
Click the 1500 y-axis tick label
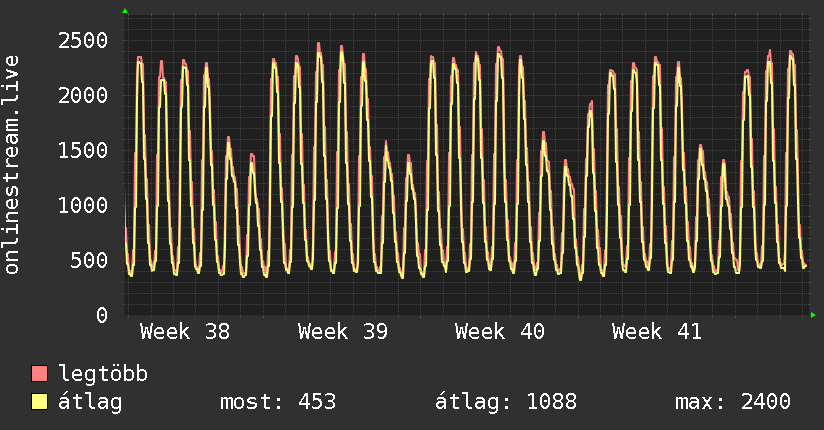click(83, 151)
